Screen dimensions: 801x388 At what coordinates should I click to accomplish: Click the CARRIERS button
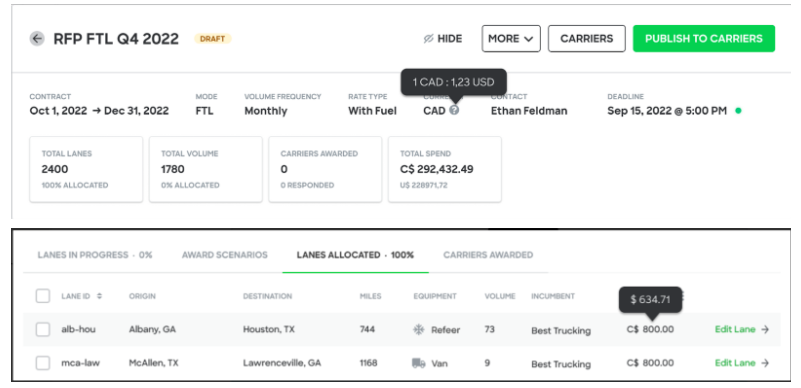point(586,39)
